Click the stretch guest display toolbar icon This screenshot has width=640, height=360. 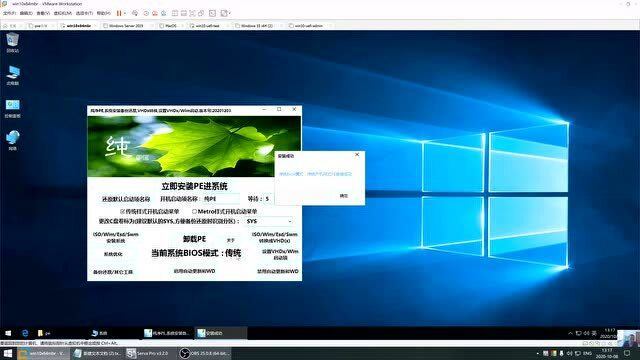(224, 13)
